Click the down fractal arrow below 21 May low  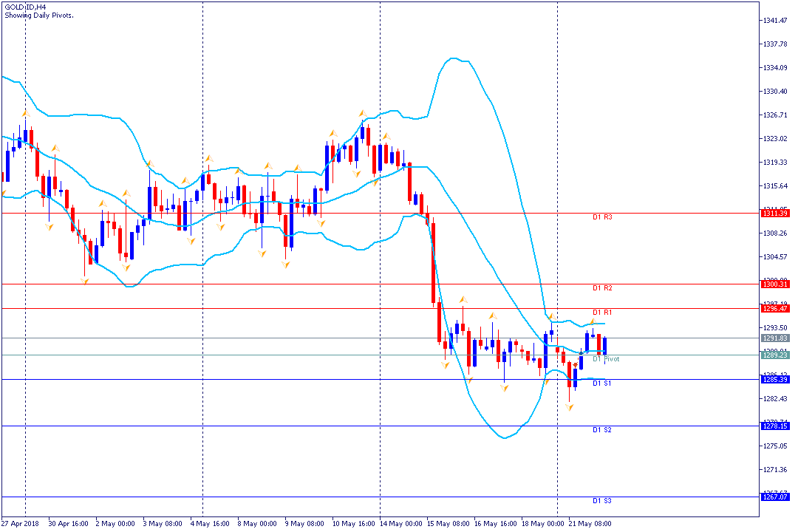[x=569, y=407]
